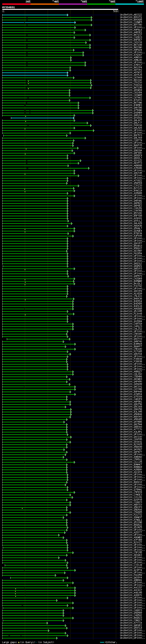
Task: Select subject UniRef100_A8UA36
Action: click(131, 226)
